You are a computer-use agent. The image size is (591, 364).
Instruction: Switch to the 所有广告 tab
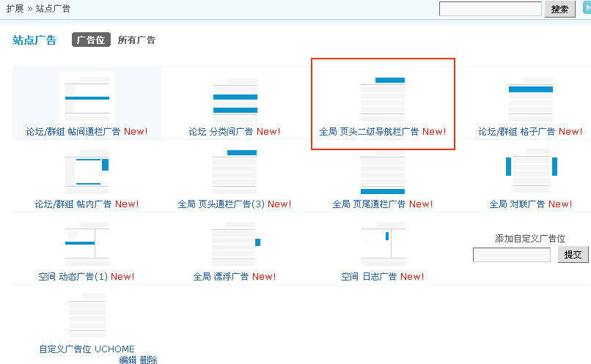(x=136, y=40)
